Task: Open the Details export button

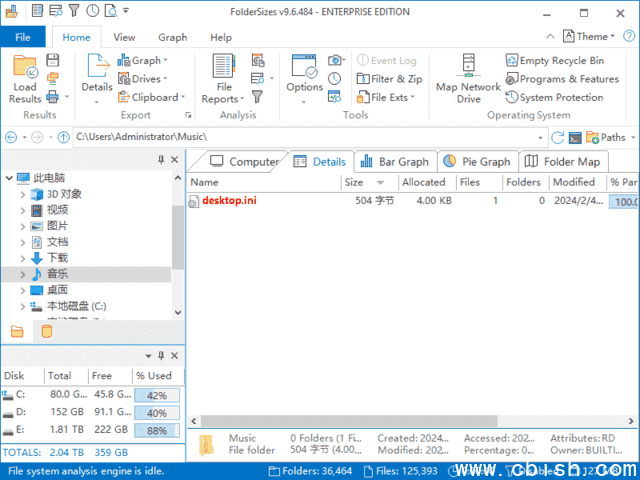Action: click(x=97, y=79)
